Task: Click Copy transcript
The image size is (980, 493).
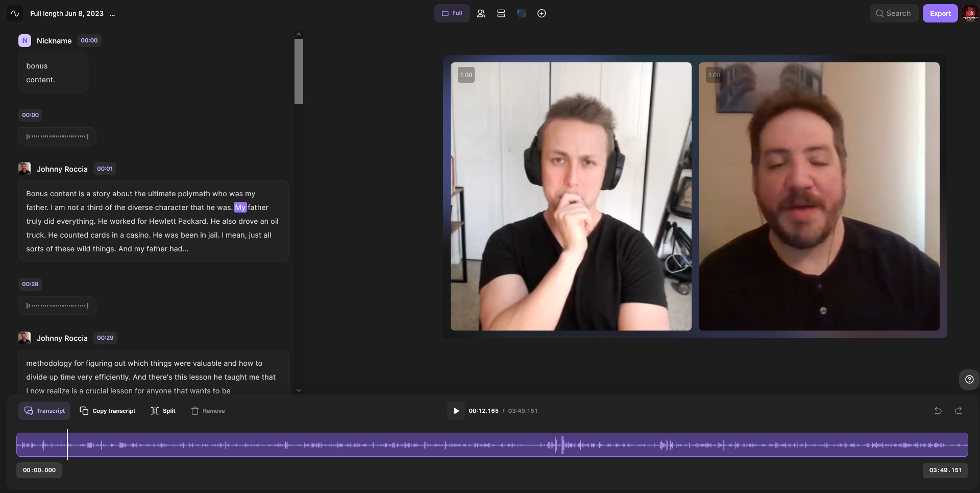Action: point(108,411)
